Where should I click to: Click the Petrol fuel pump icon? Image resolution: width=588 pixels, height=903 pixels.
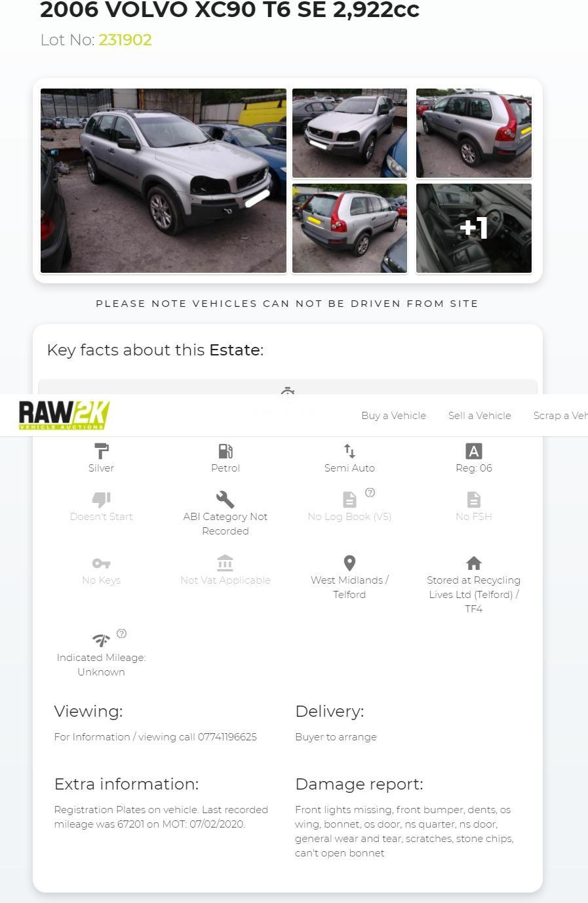point(225,451)
